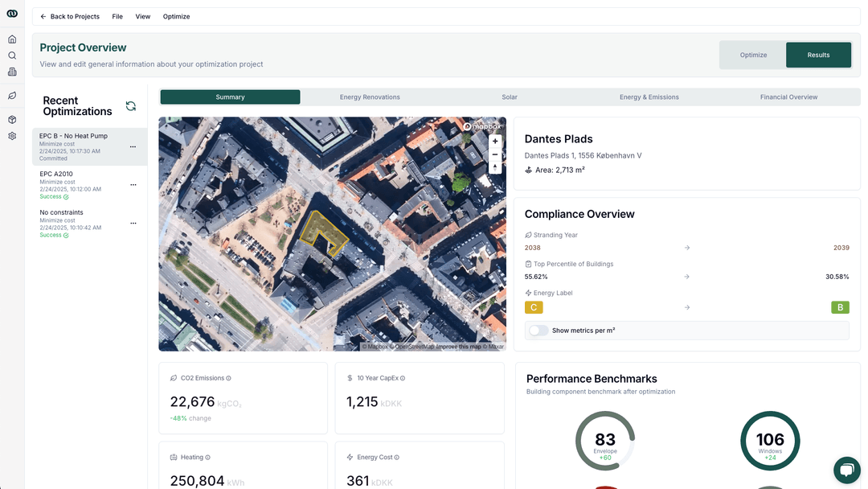868x489 pixels.
Task: Refresh the Recent Optimizations list
Action: [x=129, y=105]
